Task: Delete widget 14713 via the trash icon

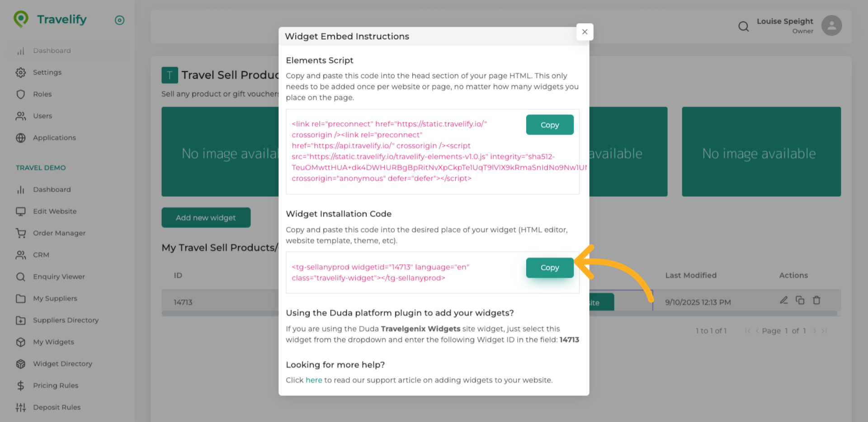Action: [x=816, y=300]
